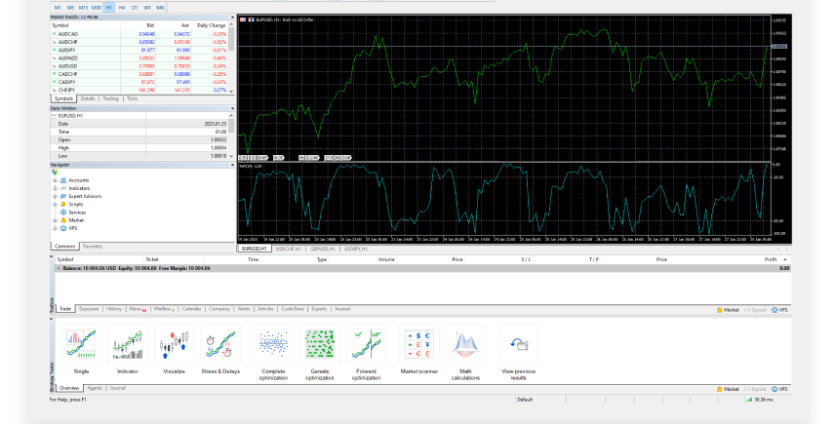This screenshot has height=424, width=836.
Task: Switch to the History tab in Toolbox
Action: (114, 309)
